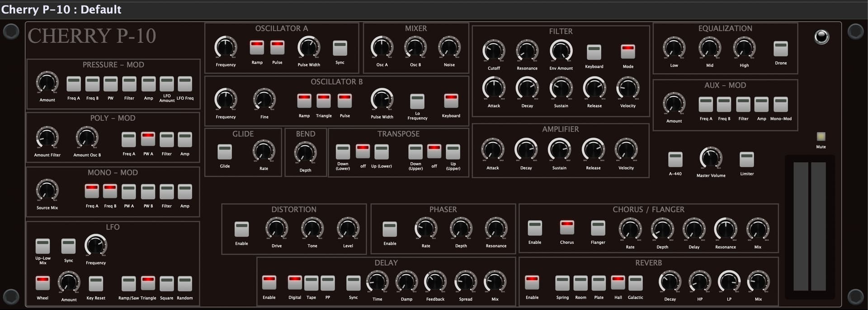Image resolution: width=868 pixels, height=310 pixels.
Task: Click the Mixer Osc B knob
Action: point(415,47)
